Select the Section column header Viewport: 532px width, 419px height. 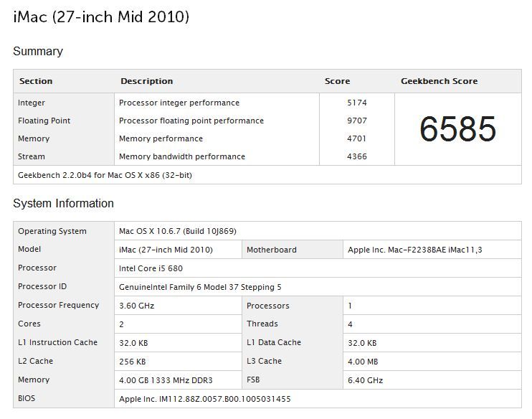(36, 81)
